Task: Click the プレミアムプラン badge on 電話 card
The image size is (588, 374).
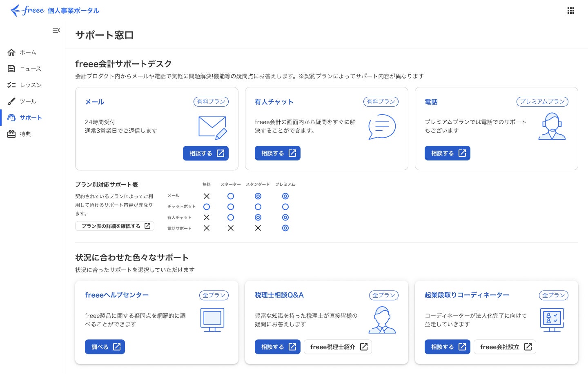Action: (542, 102)
